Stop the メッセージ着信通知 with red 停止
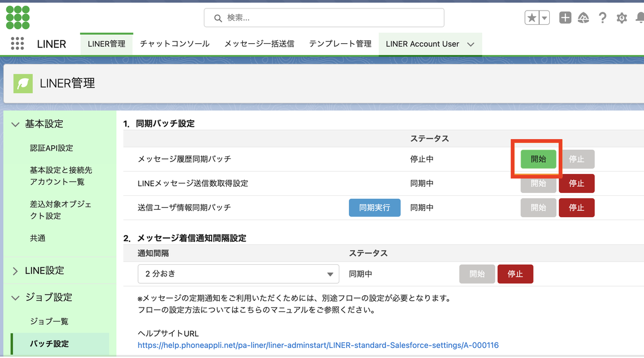This screenshot has width=644, height=358. [x=515, y=274]
